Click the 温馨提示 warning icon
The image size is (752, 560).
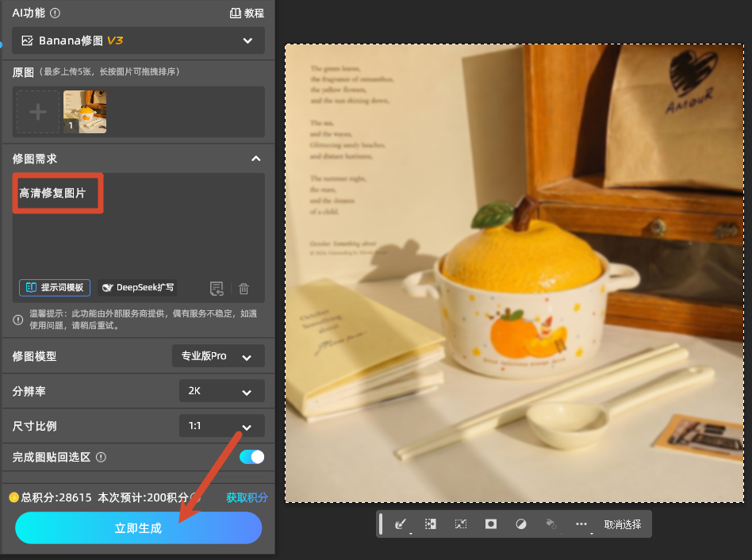(x=17, y=320)
